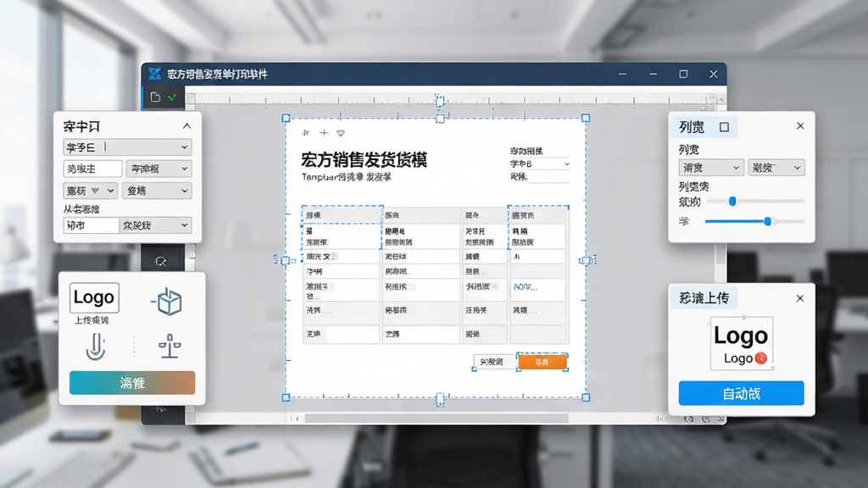Image resolution: width=868 pixels, height=488 pixels.
Task: Click the lower slider in column width panel
Action: click(755, 221)
